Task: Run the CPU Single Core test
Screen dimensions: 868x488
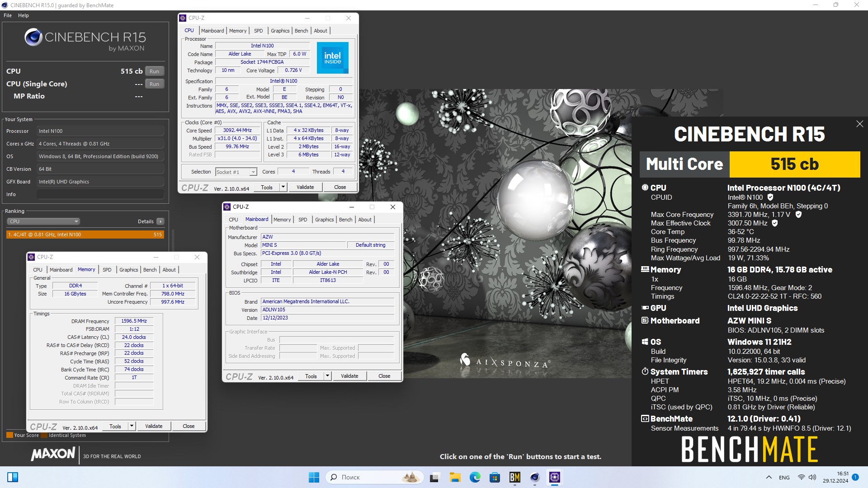Action: pos(154,84)
